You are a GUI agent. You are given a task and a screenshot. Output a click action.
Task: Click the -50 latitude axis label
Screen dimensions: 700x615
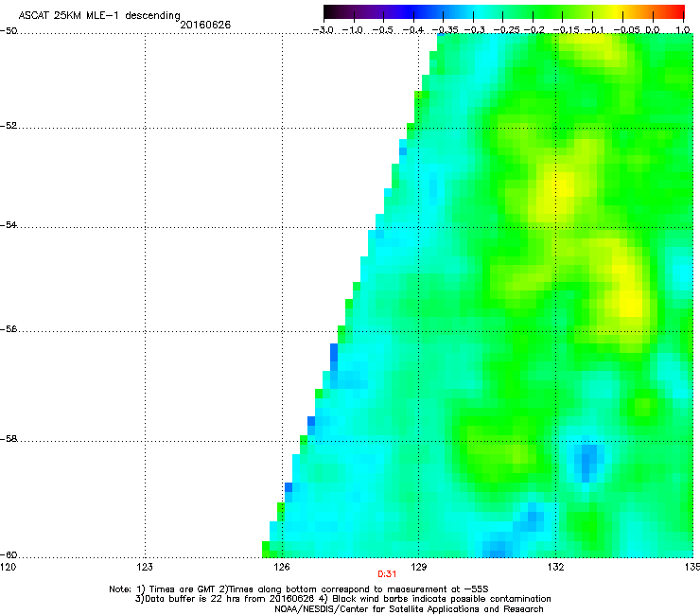(9, 31)
